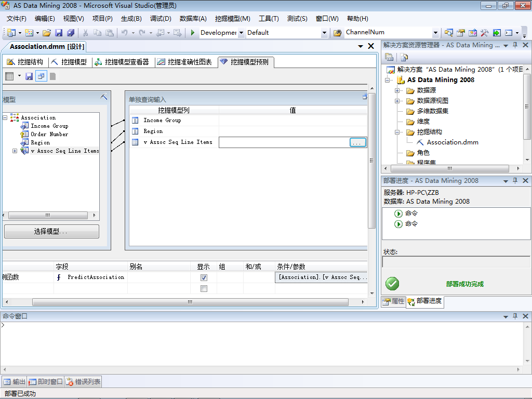Viewport: 532px width, 399px height.
Task: Click the Save query result icon
Action: (x=29, y=76)
